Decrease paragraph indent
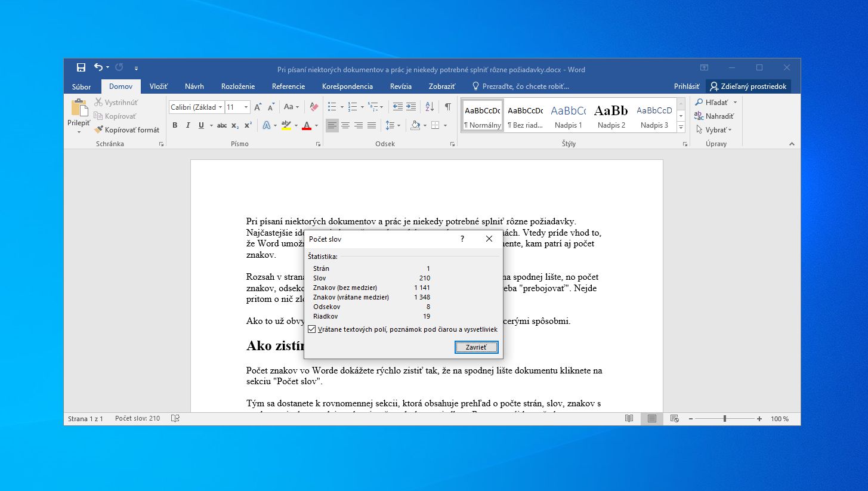Screen dimensions: 868x491 [397, 107]
